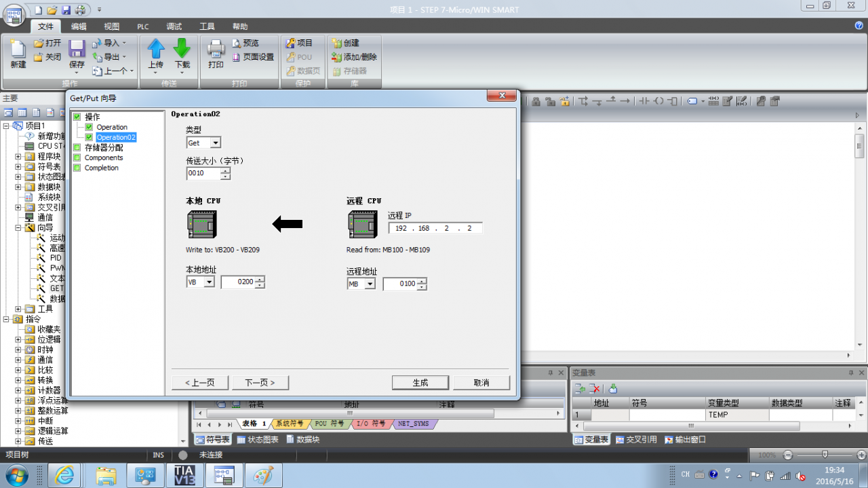This screenshot has height=488, width=868.
Task: Click the Components step checkbox
Action: pyautogui.click(x=77, y=157)
